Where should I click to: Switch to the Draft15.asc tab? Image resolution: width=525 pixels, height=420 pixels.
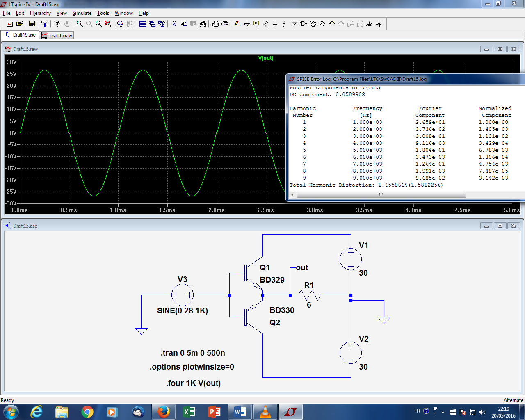pyautogui.click(x=20, y=35)
